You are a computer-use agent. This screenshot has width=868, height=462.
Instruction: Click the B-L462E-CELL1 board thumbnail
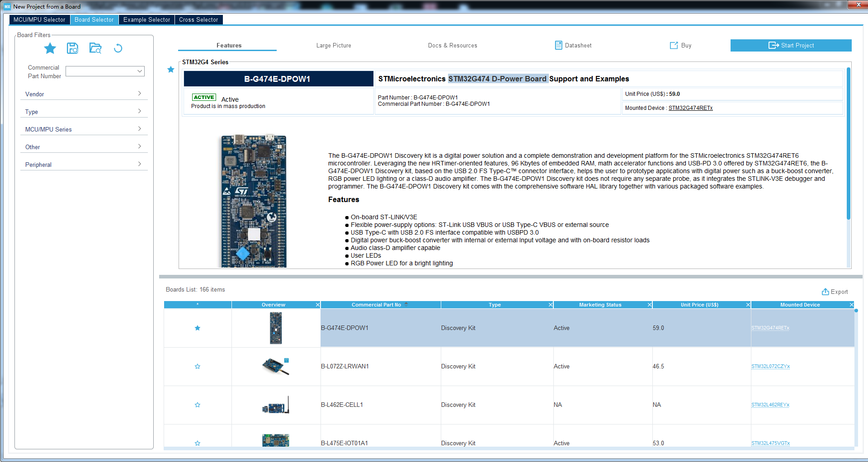click(276, 405)
